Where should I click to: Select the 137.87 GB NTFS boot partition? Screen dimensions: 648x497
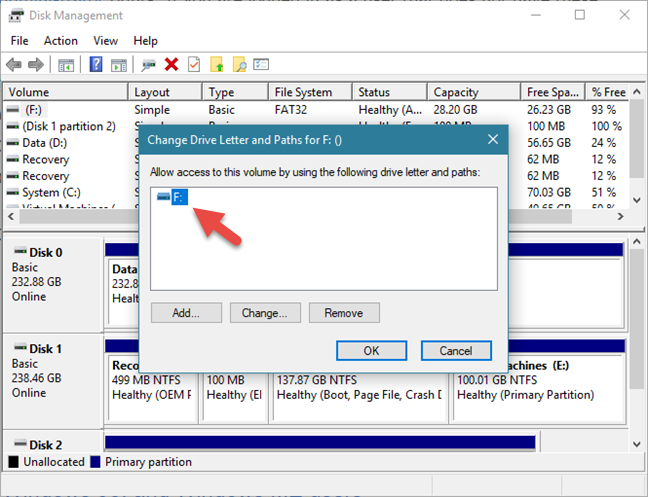[x=359, y=388]
